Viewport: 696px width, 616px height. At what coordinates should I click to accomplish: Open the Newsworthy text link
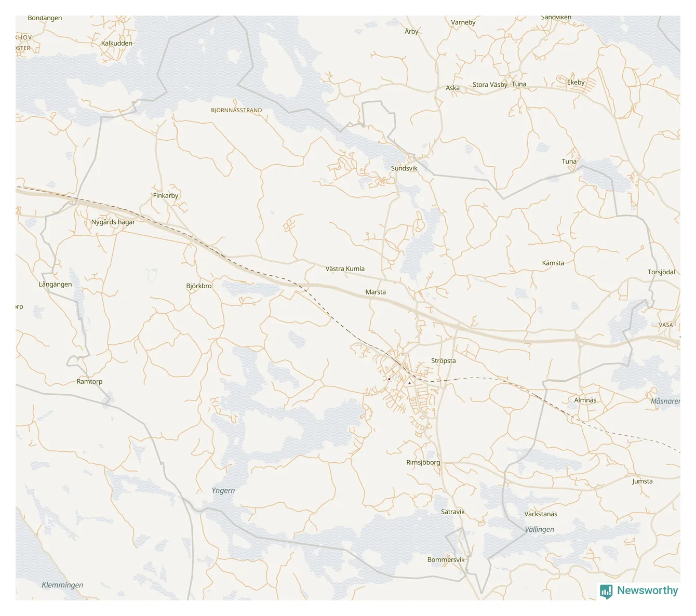[x=647, y=591]
